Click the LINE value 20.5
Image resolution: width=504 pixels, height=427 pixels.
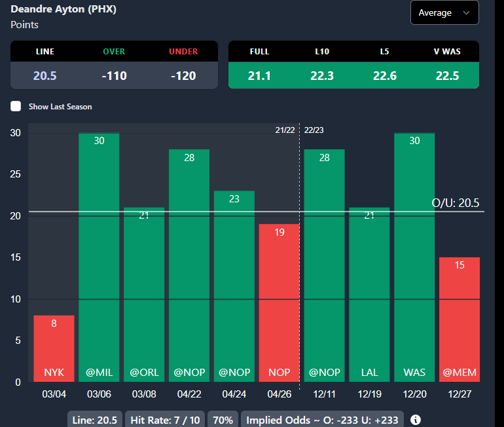45,76
